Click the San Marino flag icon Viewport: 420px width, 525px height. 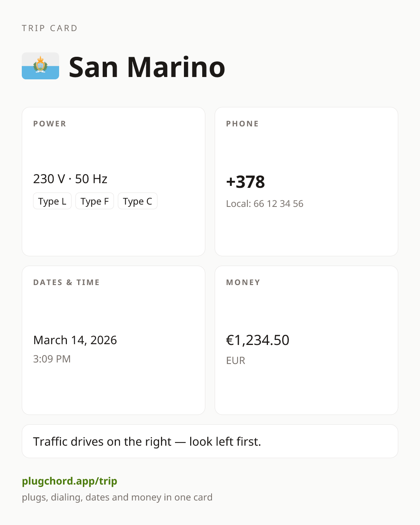pyautogui.click(x=40, y=66)
